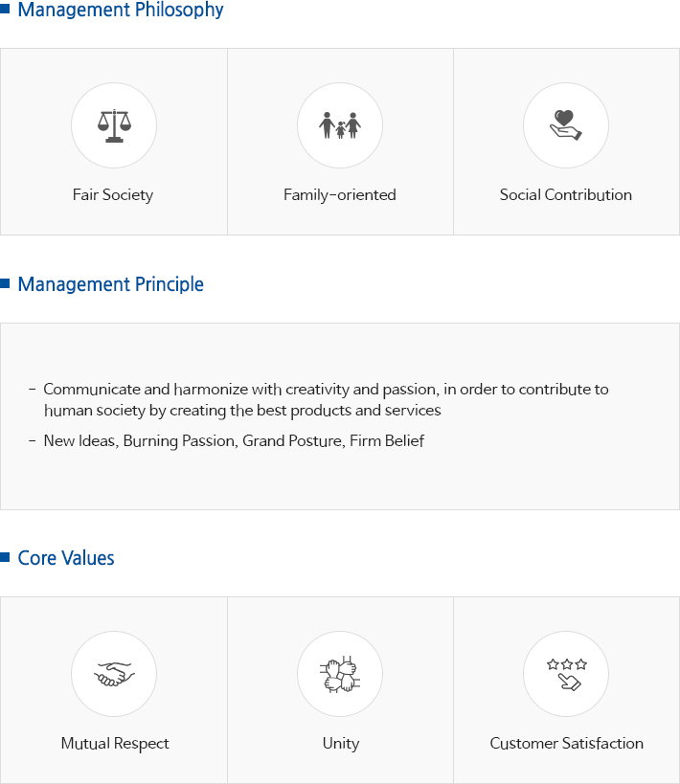
Task: Click the balance scales icon
Action: click(114, 125)
